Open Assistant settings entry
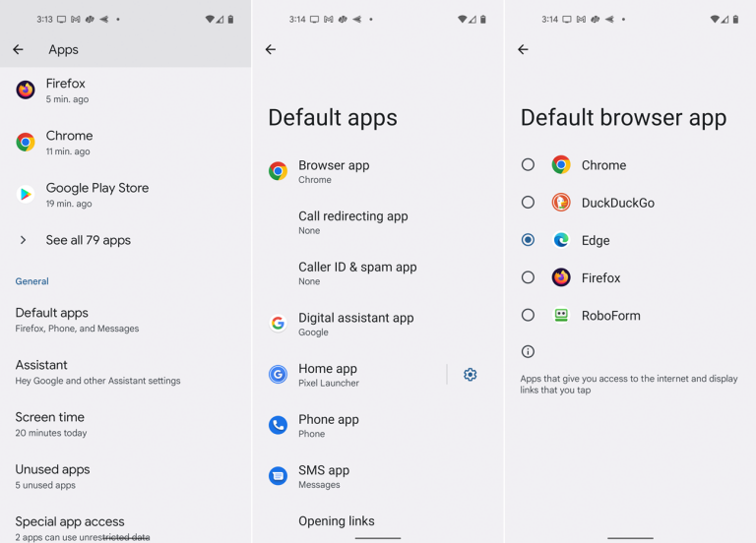The width and height of the screenshot is (756, 543). pyautogui.click(x=97, y=372)
